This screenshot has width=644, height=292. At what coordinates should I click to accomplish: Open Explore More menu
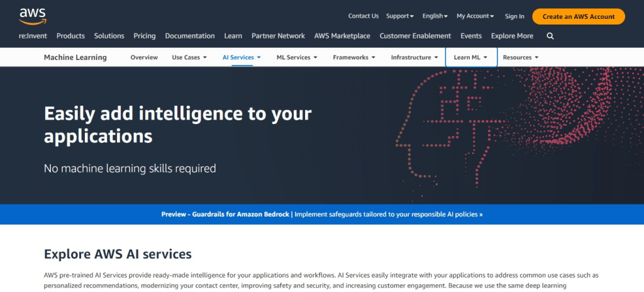click(512, 36)
